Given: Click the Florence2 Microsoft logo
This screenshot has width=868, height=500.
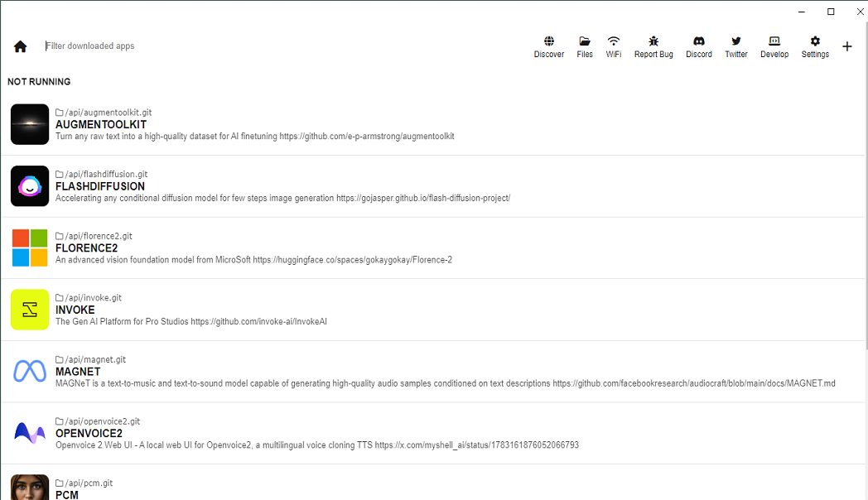Looking at the screenshot, I should tap(30, 248).
